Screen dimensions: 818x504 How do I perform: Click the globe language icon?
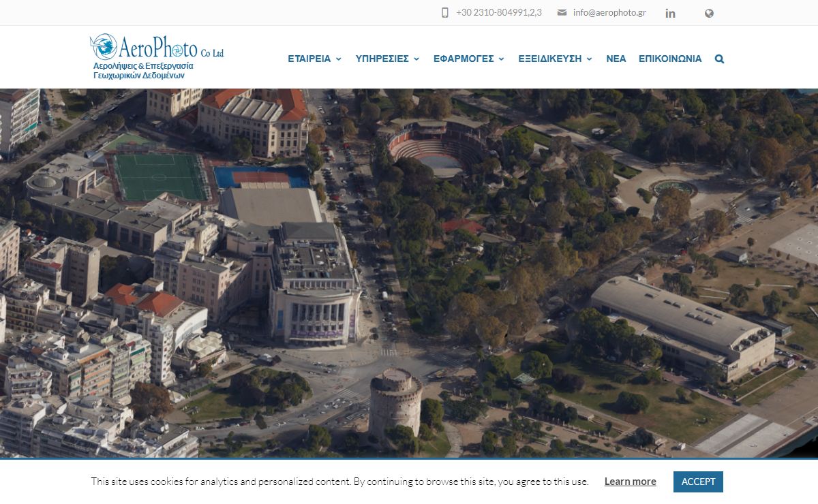[x=709, y=13]
